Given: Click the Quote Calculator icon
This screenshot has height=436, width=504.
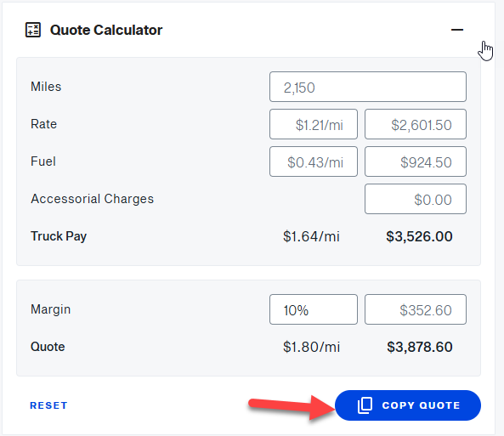Looking at the screenshot, I should click(x=33, y=30).
